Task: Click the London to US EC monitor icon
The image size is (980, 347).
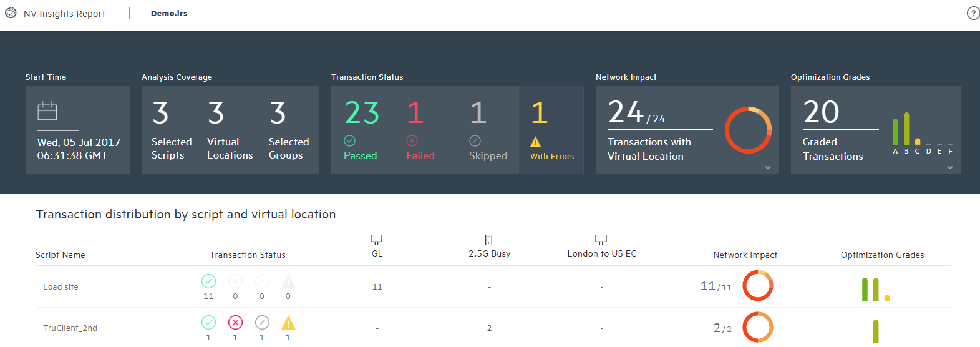Action: click(x=601, y=240)
